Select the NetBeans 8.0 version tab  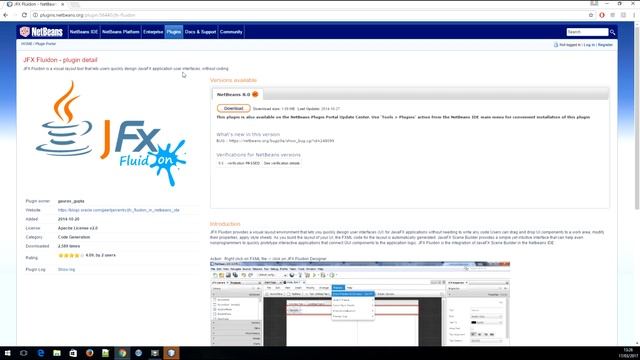(x=237, y=94)
